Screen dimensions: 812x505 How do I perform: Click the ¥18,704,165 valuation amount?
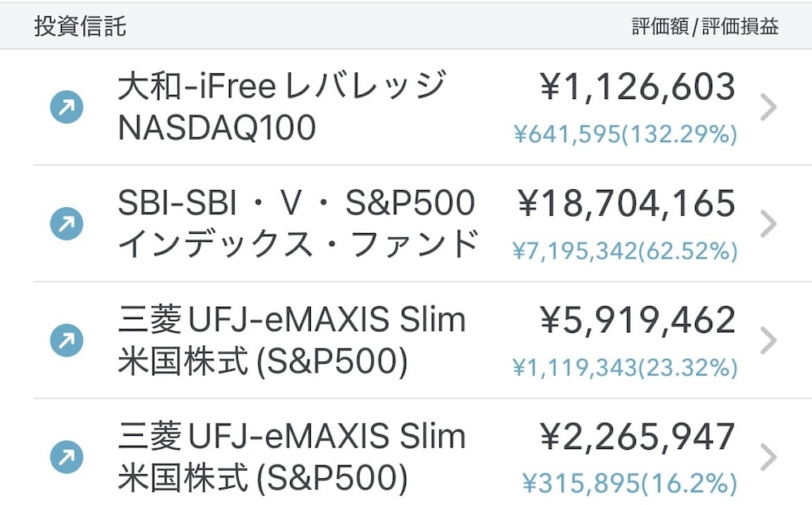pos(626,204)
